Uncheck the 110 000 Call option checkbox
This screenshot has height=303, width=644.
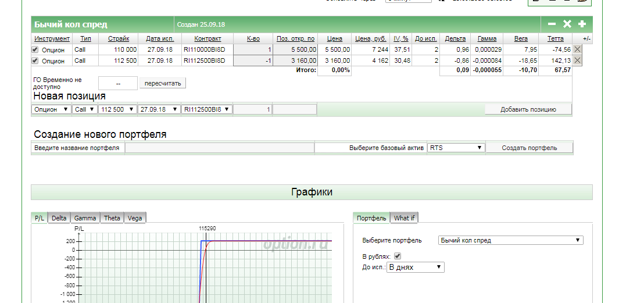(35, 50)
